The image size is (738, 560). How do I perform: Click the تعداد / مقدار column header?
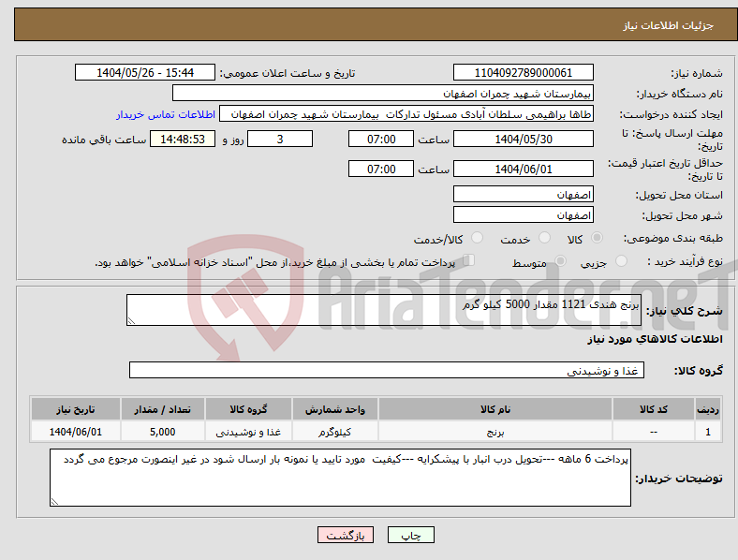[x=162, y=409]
